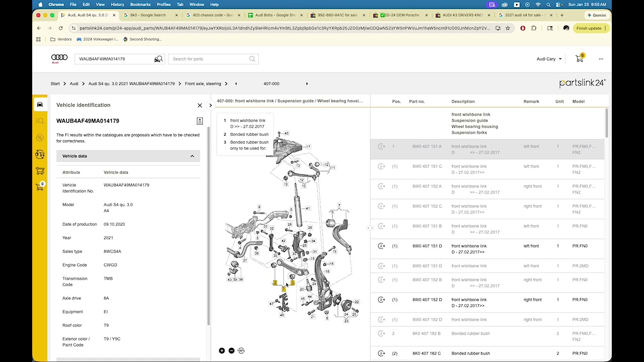Open sidebar shopping cart icon
The height and width of the screenshot is (362, 644).
(x=40, y=171)
